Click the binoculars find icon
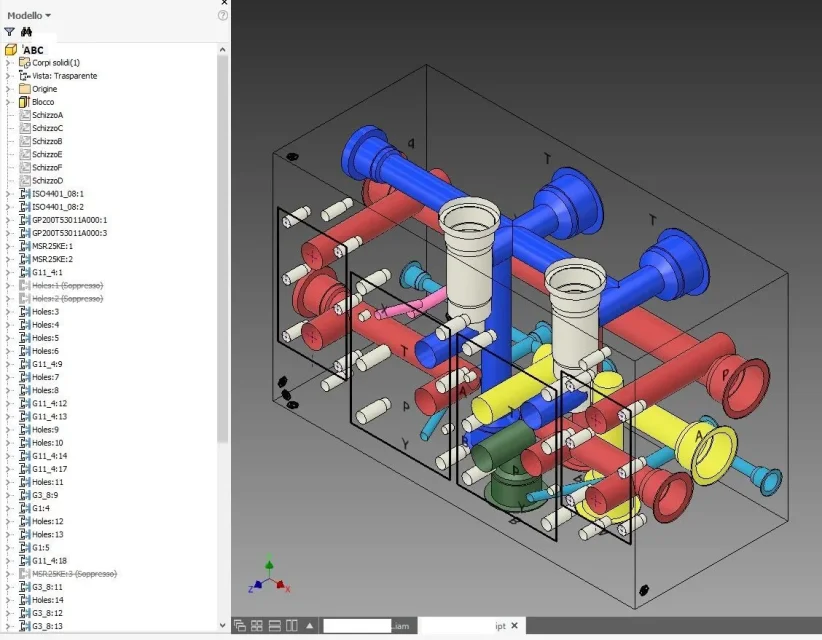The height and width of the screenshot is (640, 822). tap(26, 32)
